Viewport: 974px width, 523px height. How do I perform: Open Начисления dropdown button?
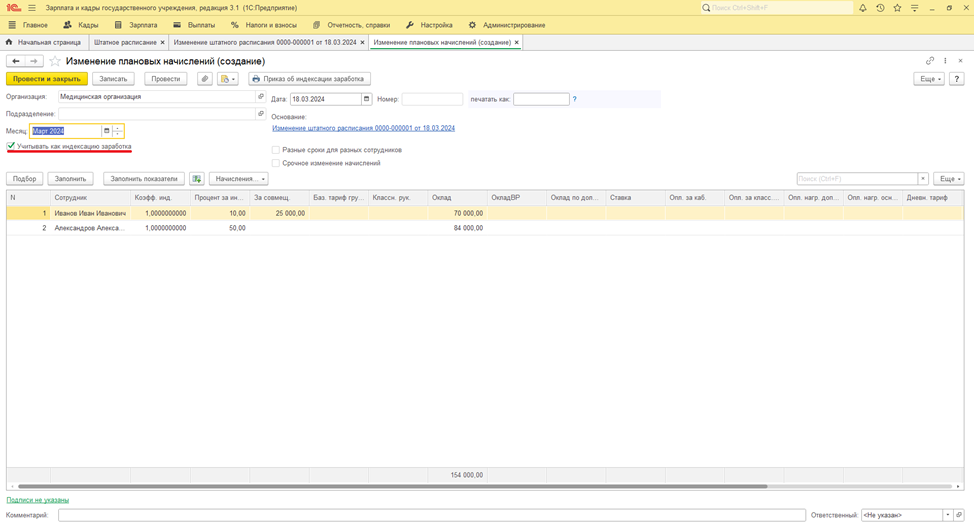239,179
